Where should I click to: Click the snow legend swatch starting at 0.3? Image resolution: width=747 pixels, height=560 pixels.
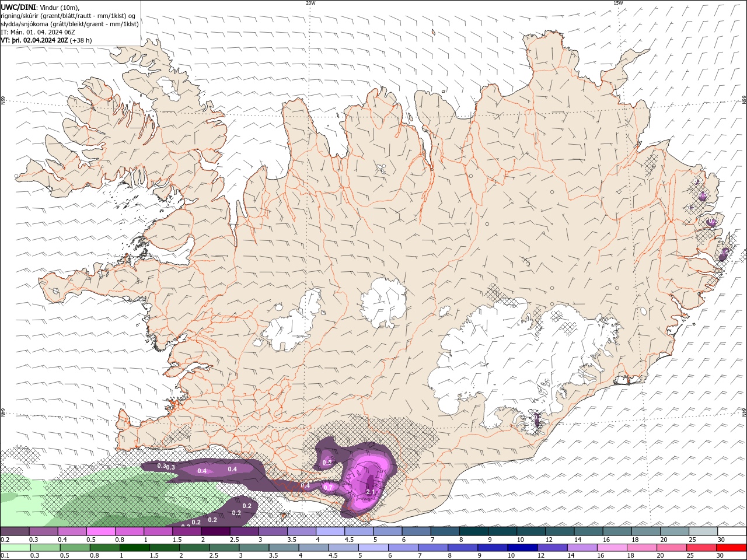coord(43,531)
